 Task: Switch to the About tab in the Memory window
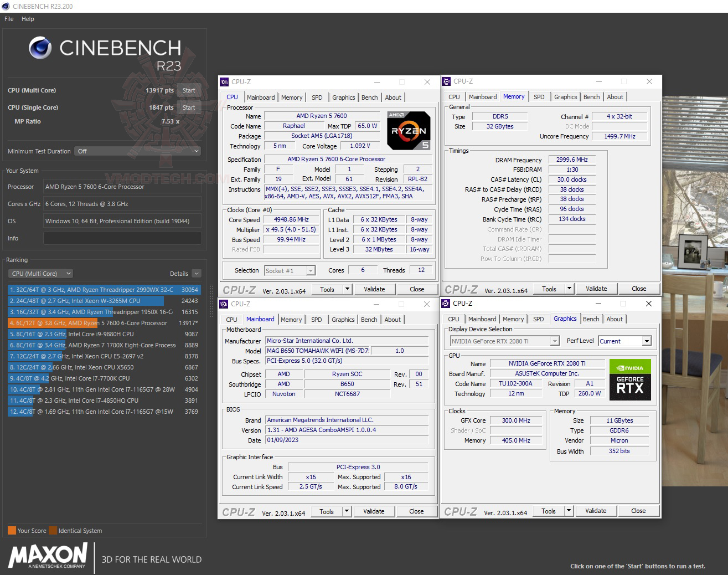pyautogui.click(x=615, y=97)
